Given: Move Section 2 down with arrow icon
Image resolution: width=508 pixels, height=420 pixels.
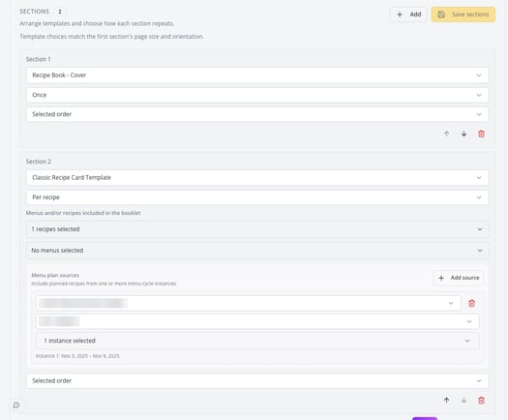Looking at the screenshot, I should click(463, 401).
